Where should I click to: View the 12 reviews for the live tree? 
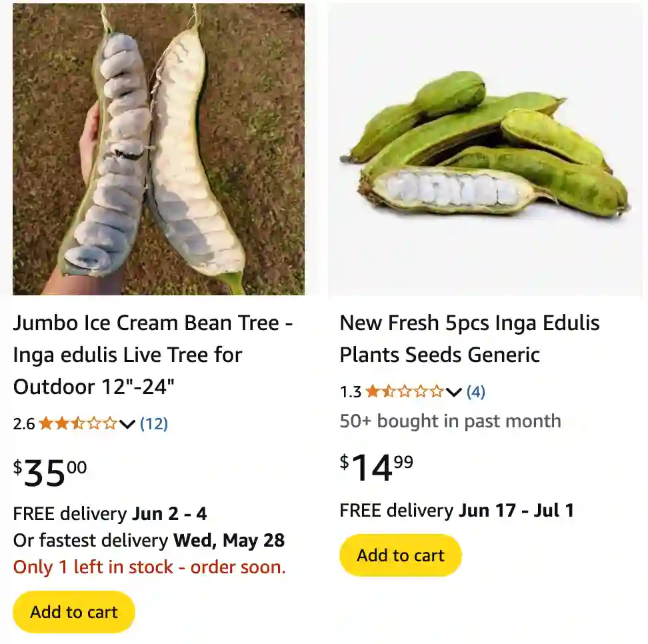(x=154, y=423)
